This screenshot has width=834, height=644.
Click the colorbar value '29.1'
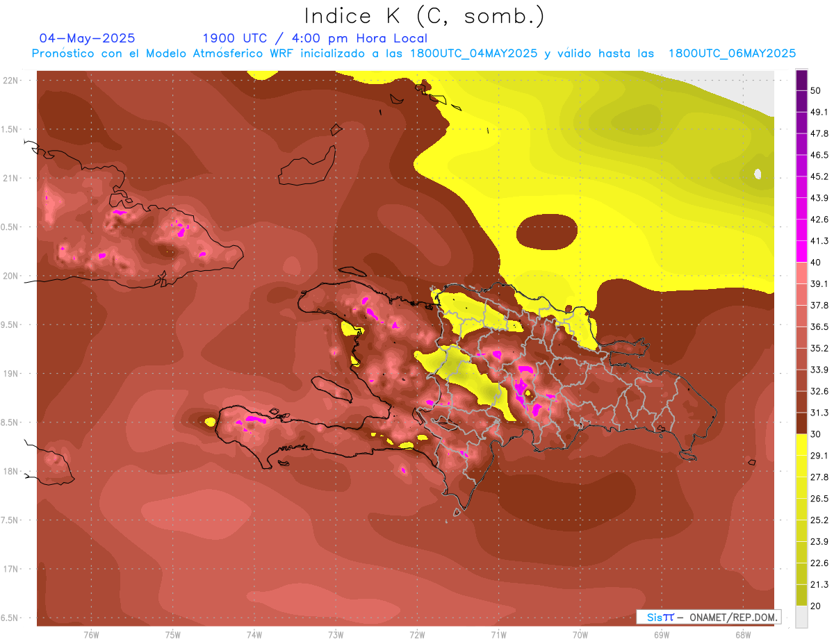(x=819, y=456)
